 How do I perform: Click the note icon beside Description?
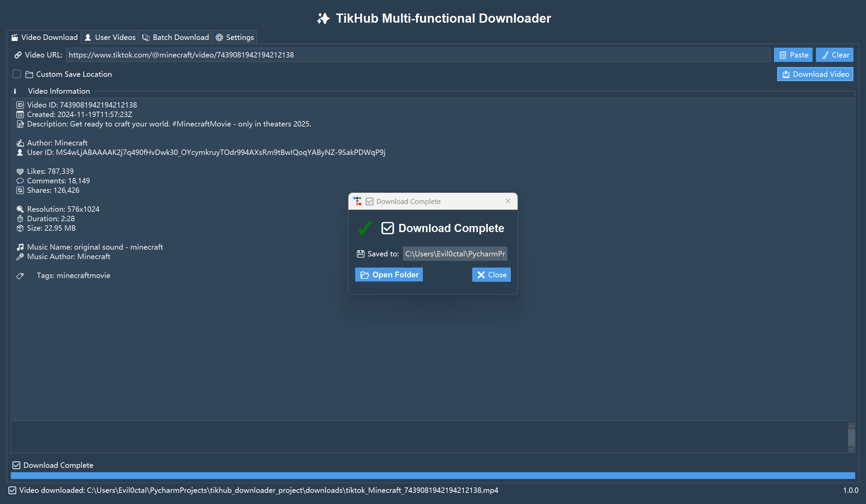[20, 124]
